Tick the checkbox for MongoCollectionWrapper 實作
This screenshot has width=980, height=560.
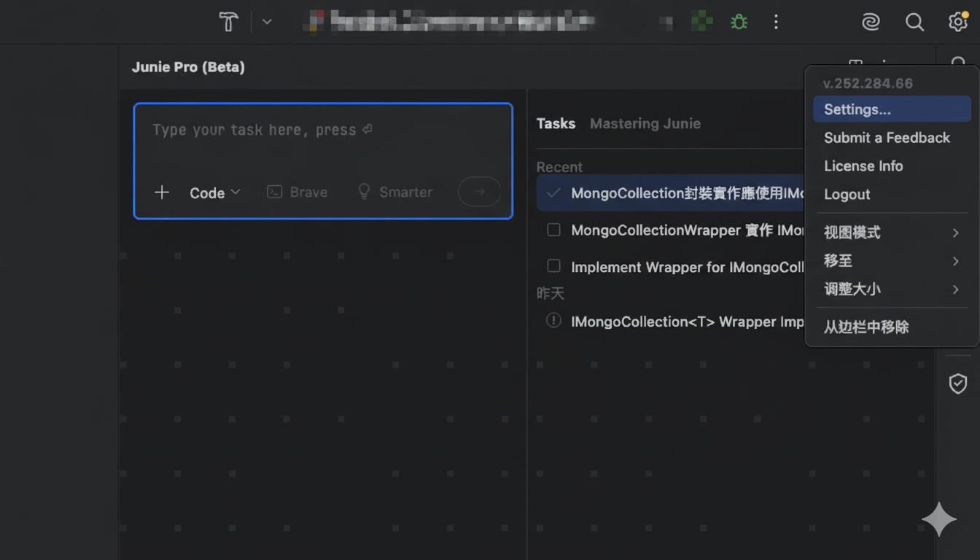coord(554,230)
